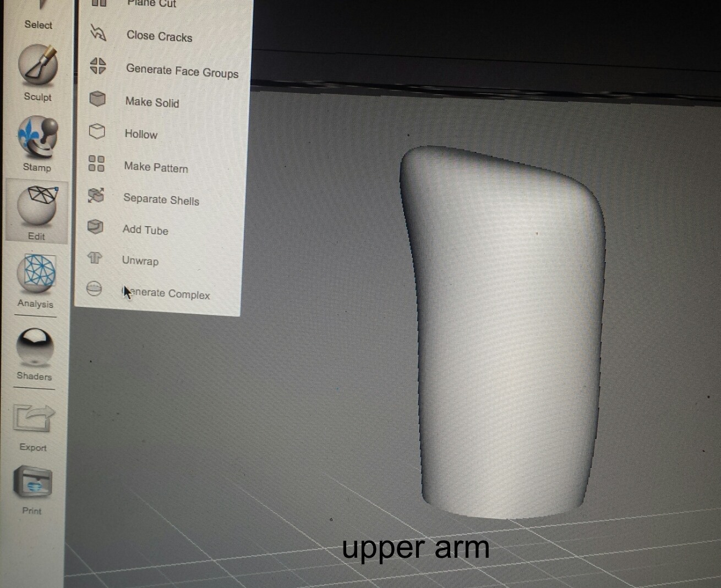The height and width of the screenshot is (588, 721).
Task: Choose Plane Cut at menu top
Action: coord(151,3)
